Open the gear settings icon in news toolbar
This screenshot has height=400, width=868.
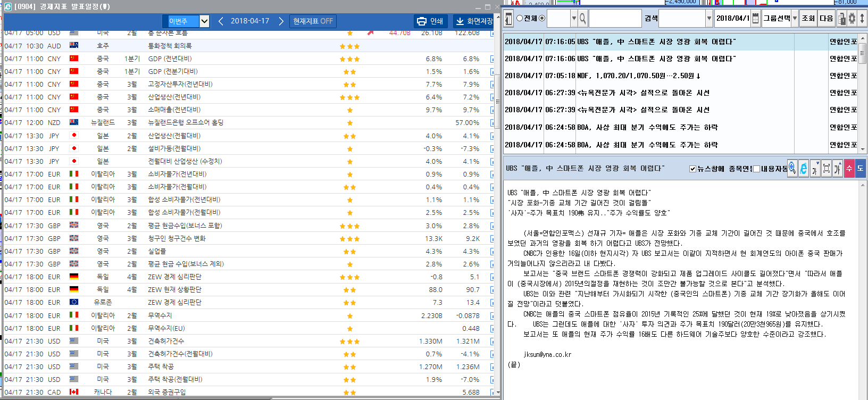pos(852,19)
